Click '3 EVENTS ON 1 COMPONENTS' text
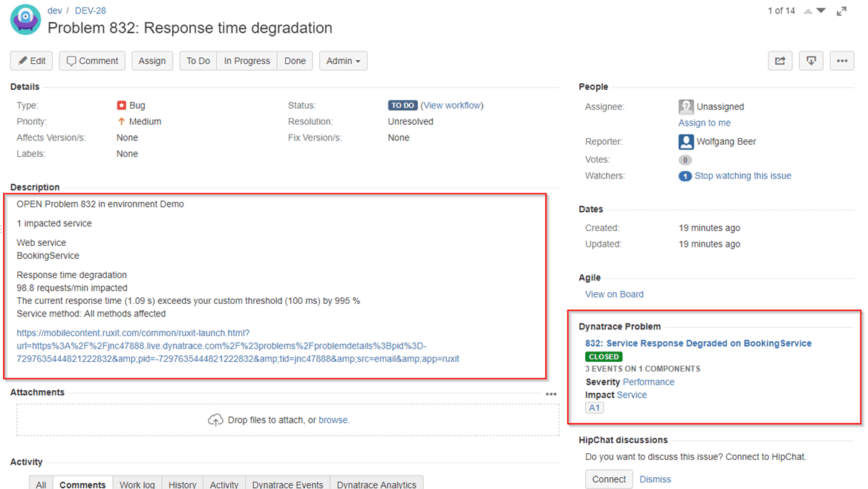 (x=643, y=369)
